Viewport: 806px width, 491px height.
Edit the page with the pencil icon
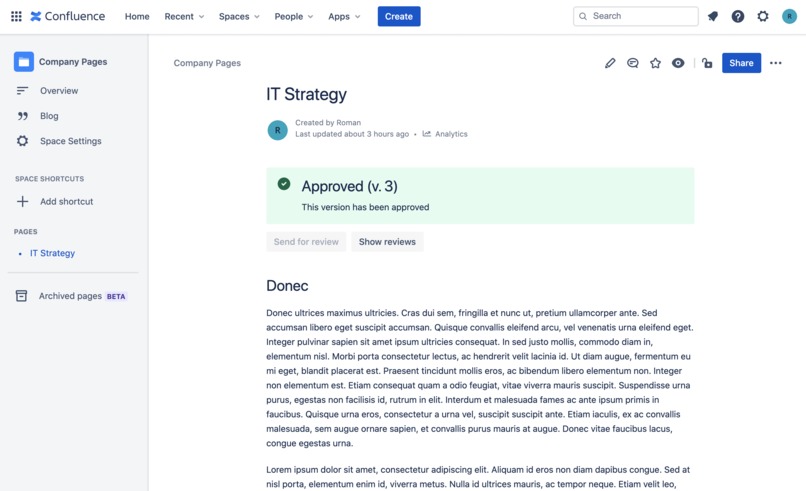point(610,63)
